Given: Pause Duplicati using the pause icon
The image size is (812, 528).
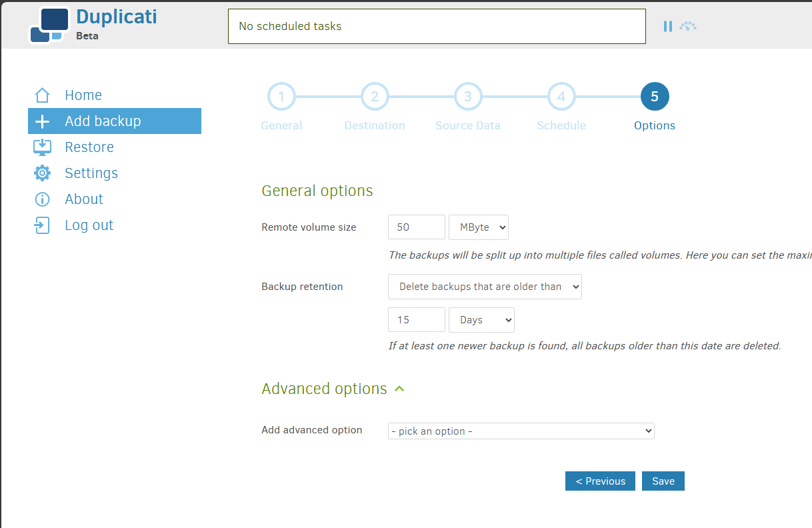Looking at the screenshot, I should pyautogui.click(x=668, y=26).
